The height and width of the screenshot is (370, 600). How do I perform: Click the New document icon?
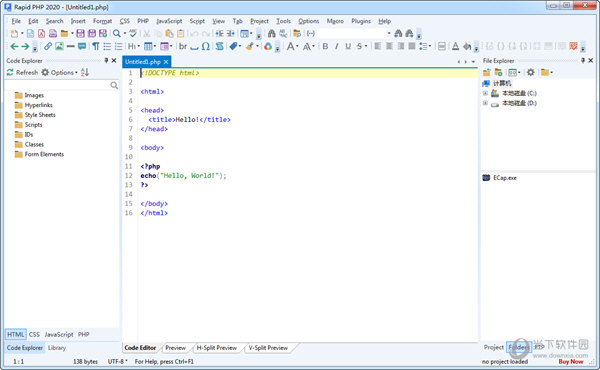(x=14, y=34)
